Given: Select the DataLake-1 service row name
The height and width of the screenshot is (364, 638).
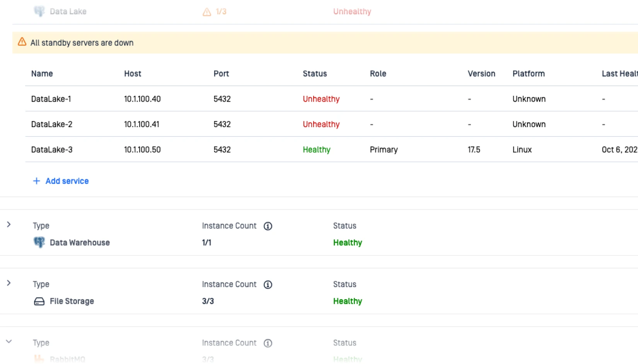Looking at the screenshot, I should (x=51, y=99).
